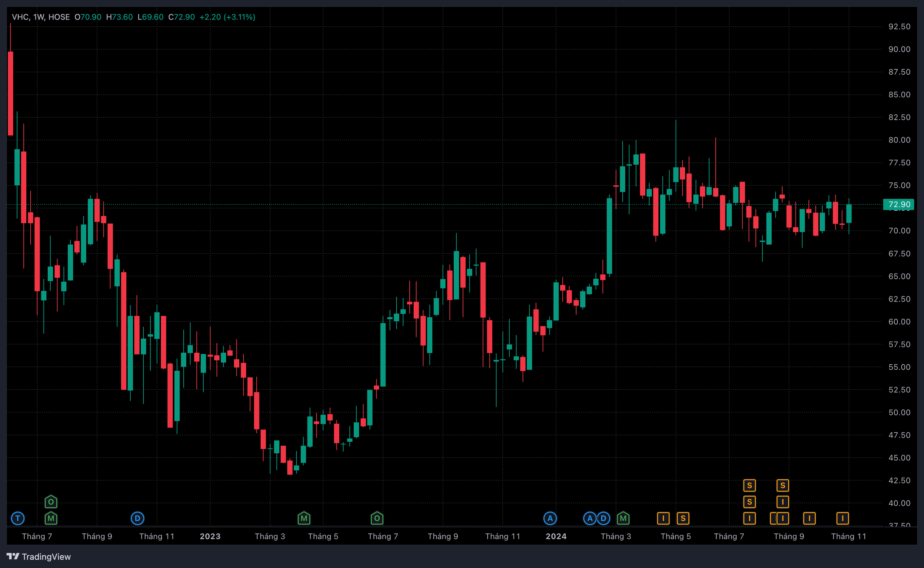924x568 pixels.
Task: Click the topmost S in the S-S-I marker stack
Action: click(749, 485)
